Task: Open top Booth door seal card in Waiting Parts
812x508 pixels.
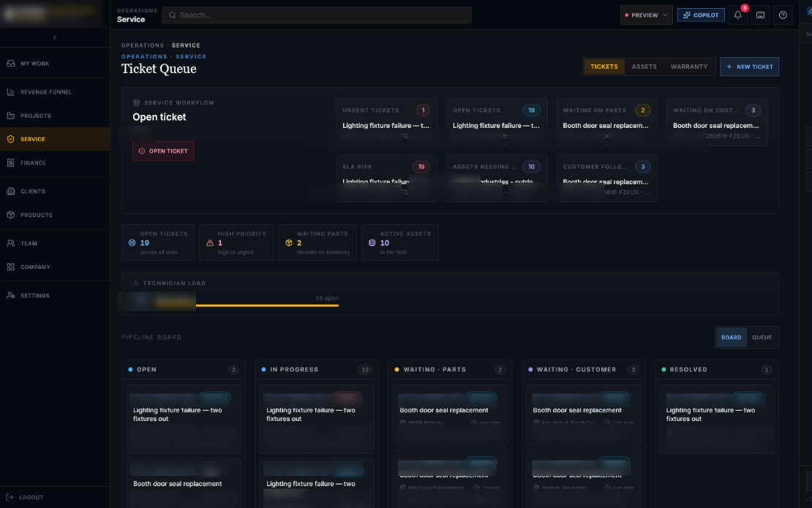Action: tap(450, 414)
